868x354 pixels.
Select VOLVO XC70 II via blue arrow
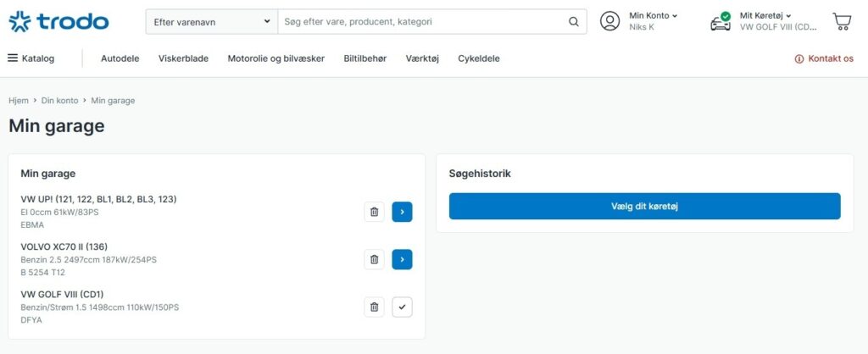(x=402, y=259)
